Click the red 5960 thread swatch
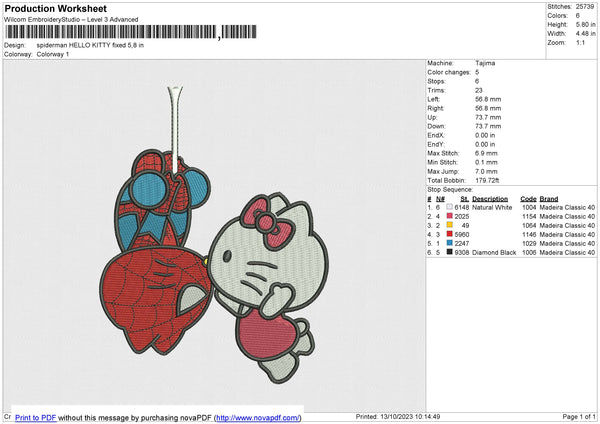600x424 pixels. [x=449, y=234]
